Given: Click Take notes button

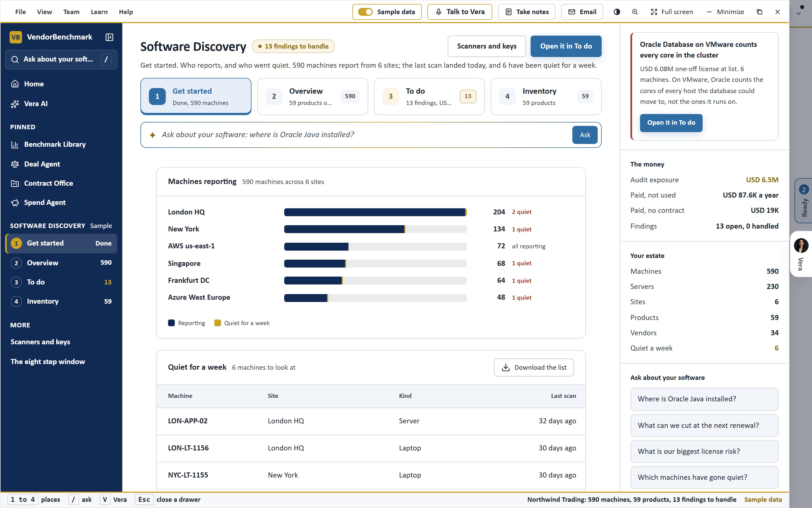Looking at the screenshot, I should 526,12.
